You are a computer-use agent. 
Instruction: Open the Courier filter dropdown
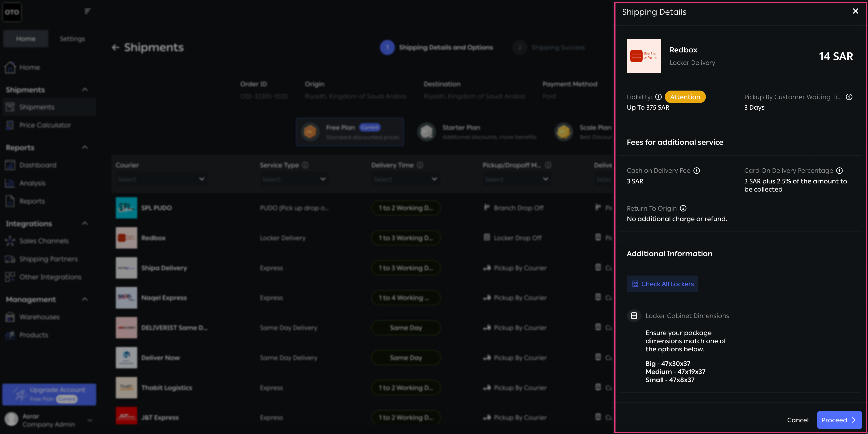(x=161, y=179)
